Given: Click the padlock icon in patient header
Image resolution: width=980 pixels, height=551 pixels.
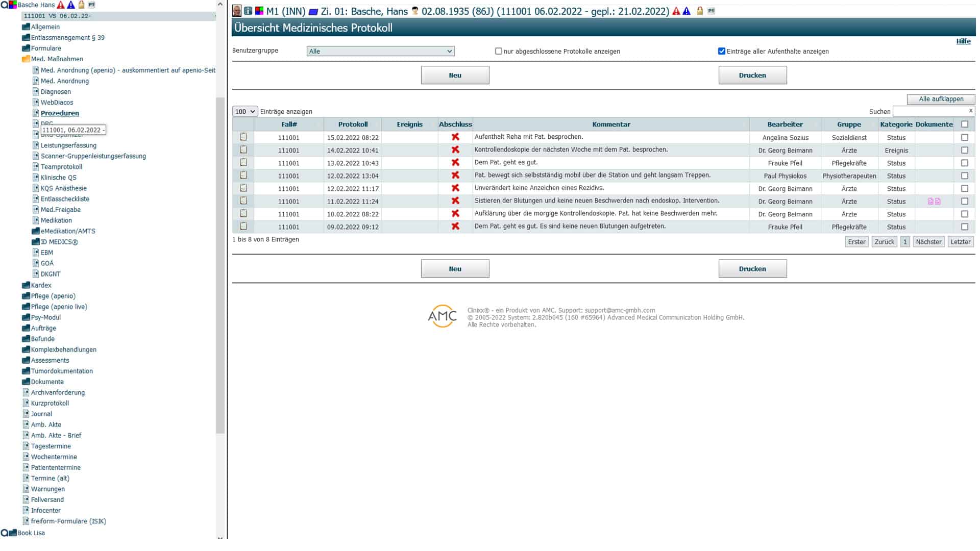Looking at the screenshot, I should click(700, 11).
